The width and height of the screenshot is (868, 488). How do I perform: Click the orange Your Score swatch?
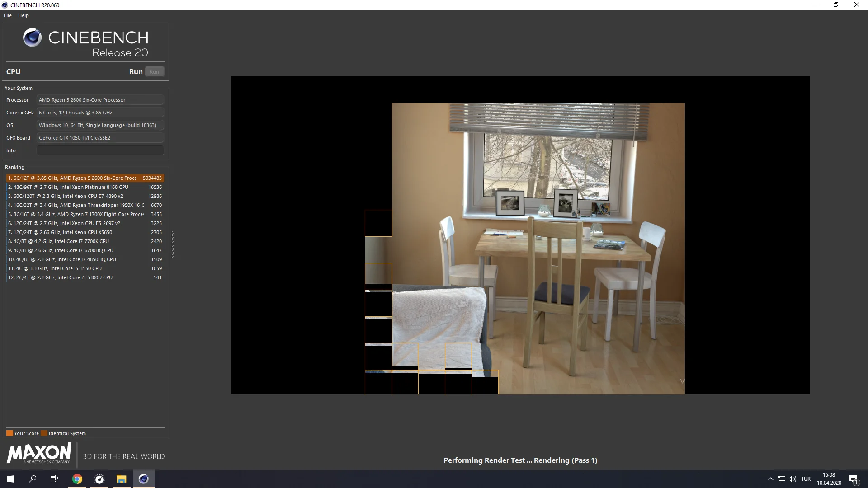[x=9, y=433]
